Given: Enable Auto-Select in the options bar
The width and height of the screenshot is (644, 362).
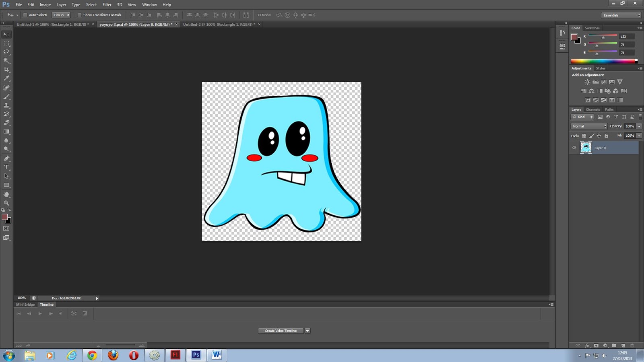Looking at the screenshot, I should [x=25, y=14].
